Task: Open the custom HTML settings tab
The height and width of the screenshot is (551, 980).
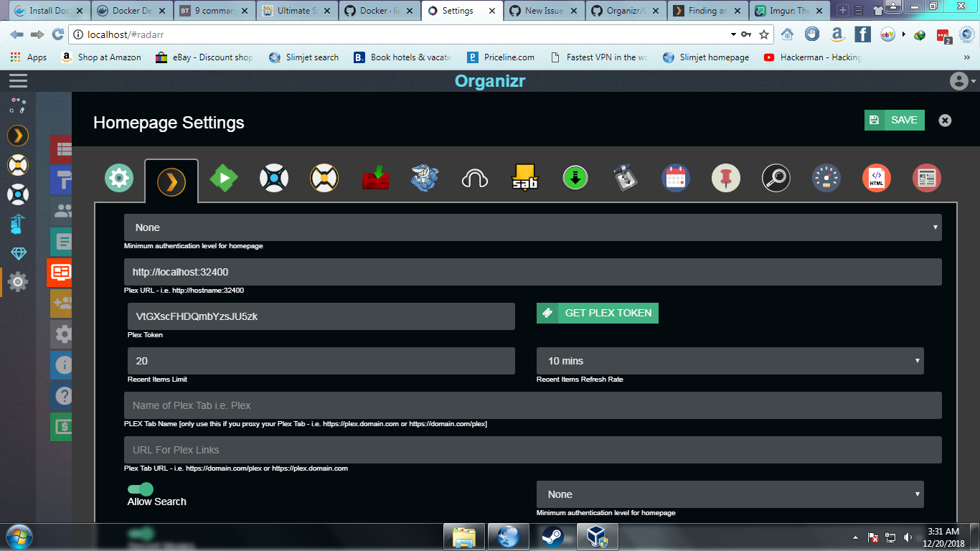Action: (x=876, y=179)
